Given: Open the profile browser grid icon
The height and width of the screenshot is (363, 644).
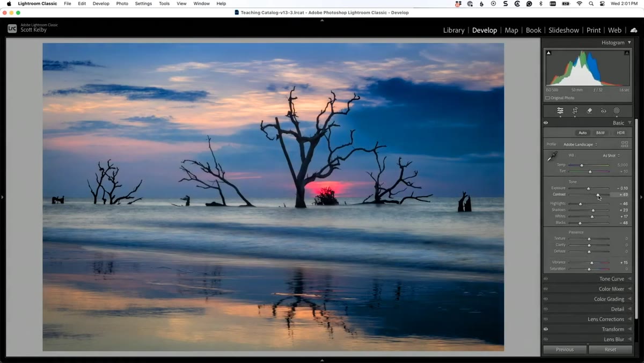Looking at the screenshot, I should [x=625, y=144].
